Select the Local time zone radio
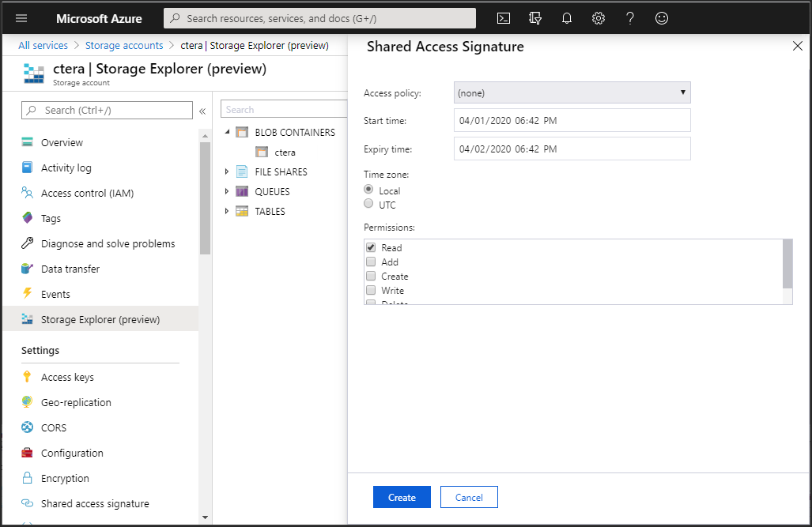This screenshot has height=527, width=812. [x=368, y=190]
